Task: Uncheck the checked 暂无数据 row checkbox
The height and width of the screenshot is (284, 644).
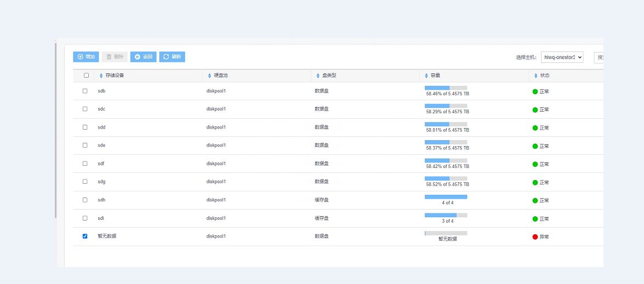Action: tap(85, 236)
